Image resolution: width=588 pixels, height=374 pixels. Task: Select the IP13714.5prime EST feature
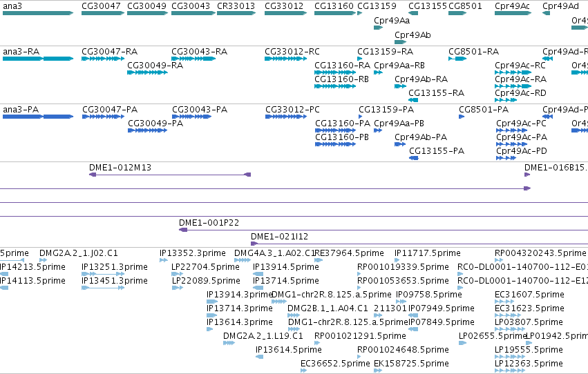pyautogui.click(x=258, y=288)
